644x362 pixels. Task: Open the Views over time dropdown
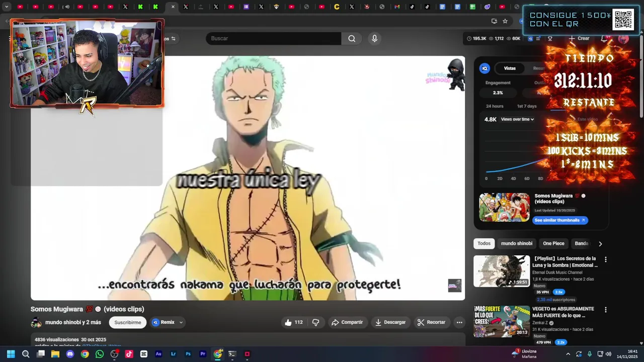517,119
